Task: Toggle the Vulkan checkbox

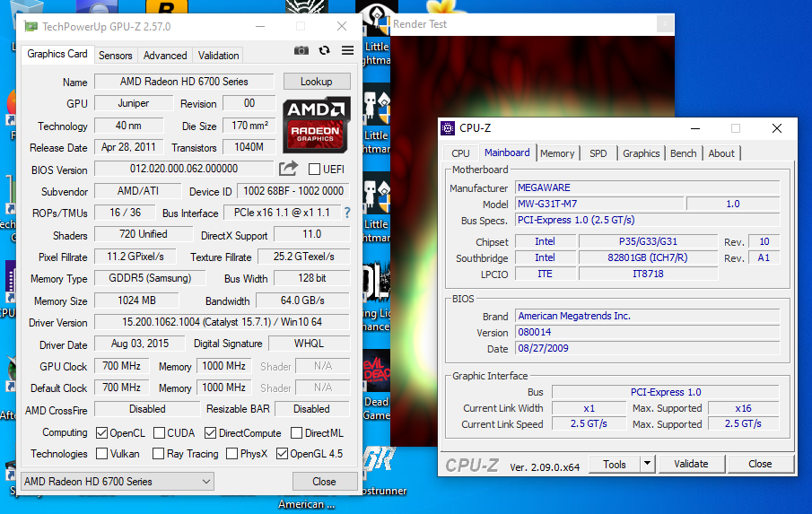Action: [102, 453]
